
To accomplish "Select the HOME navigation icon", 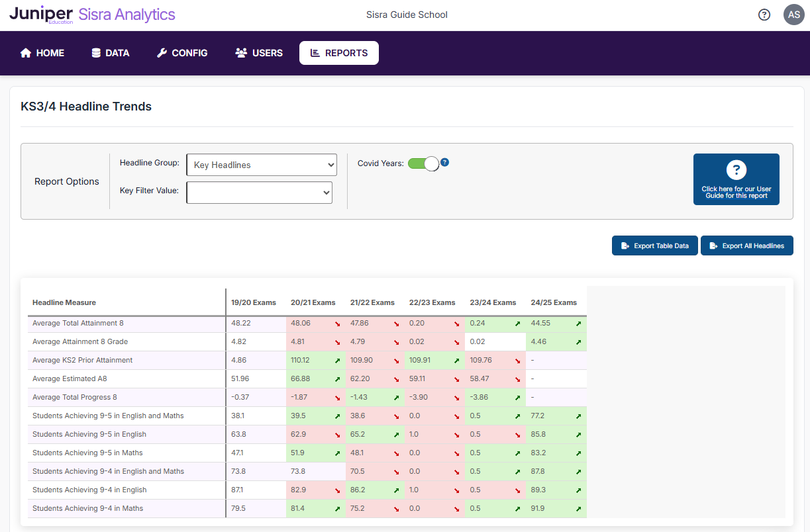I will [25, 53].
